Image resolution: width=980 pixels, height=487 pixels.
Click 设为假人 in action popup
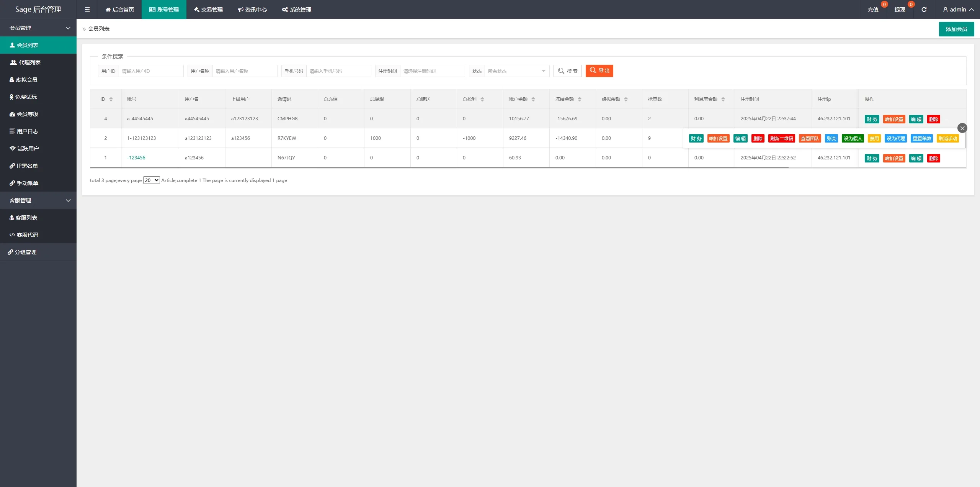853,139
